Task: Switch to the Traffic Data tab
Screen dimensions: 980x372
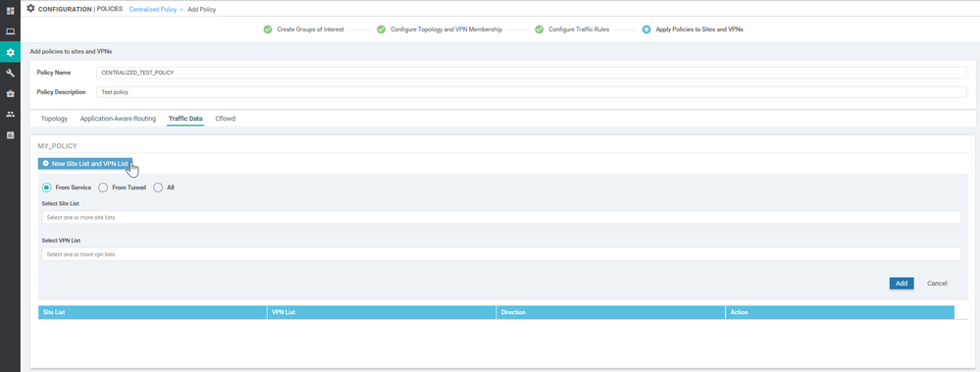Action: (185, 118)
